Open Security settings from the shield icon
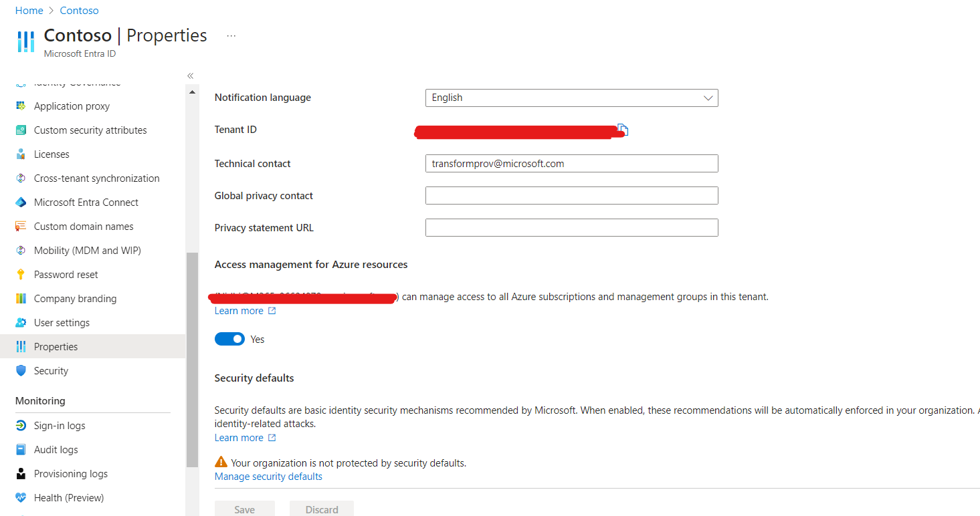 (22, 370)
